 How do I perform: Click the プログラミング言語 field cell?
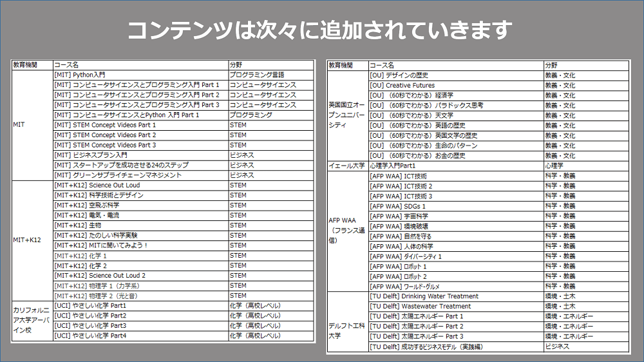tap(271, 75)
